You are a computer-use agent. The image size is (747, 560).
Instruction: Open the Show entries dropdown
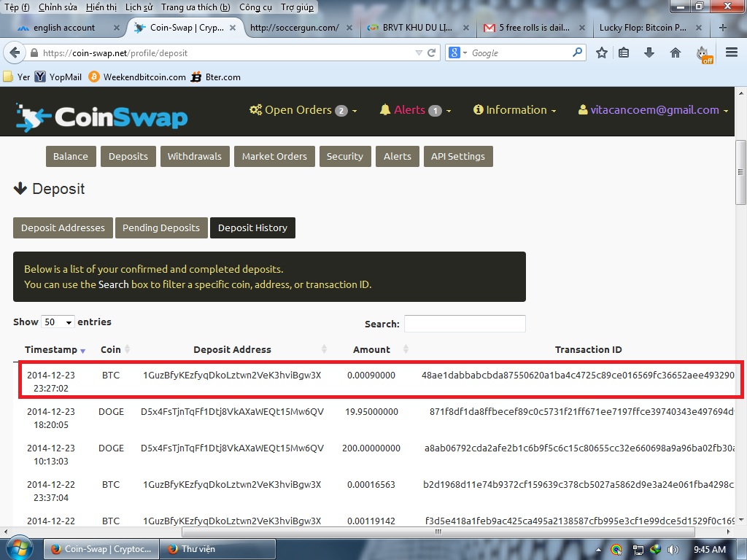[x=58, y=322]
